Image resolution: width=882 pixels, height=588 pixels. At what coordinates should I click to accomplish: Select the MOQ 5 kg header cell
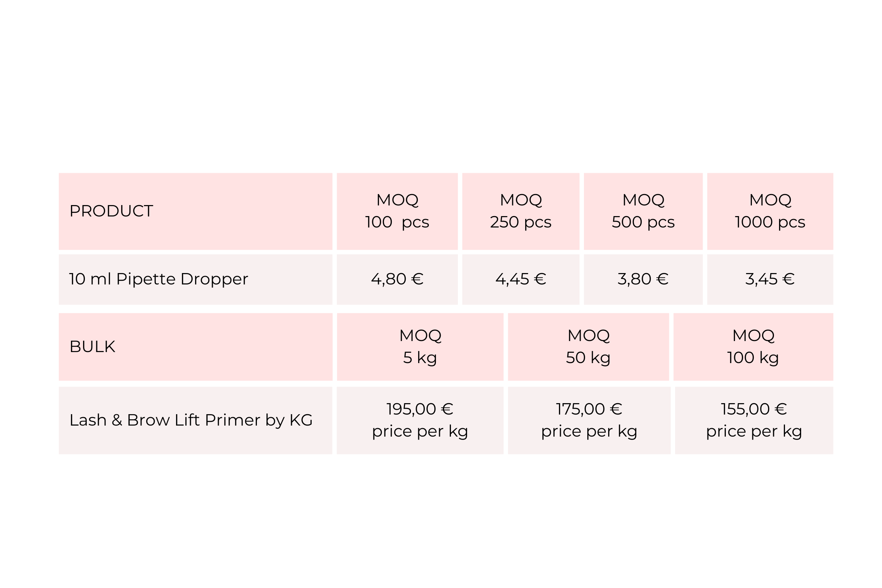(420, 347)
